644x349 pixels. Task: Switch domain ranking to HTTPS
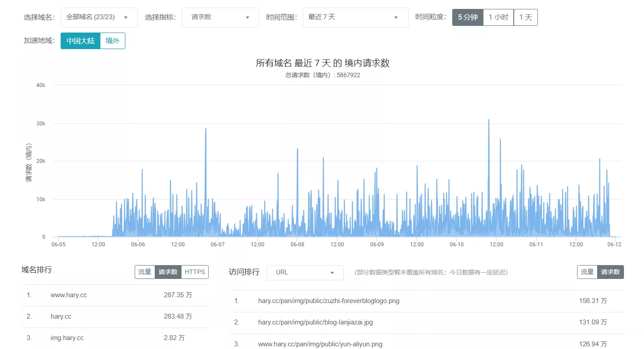[x=195, y=272]
